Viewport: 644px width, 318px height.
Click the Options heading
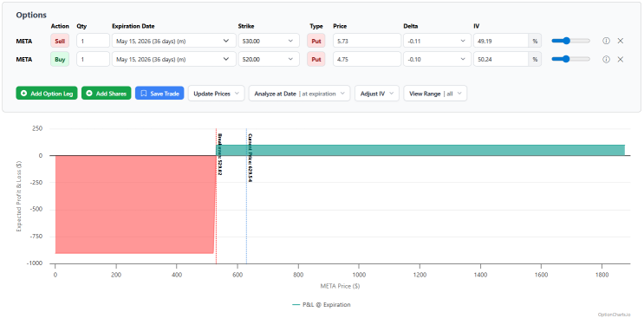click(x=31, y=16)
